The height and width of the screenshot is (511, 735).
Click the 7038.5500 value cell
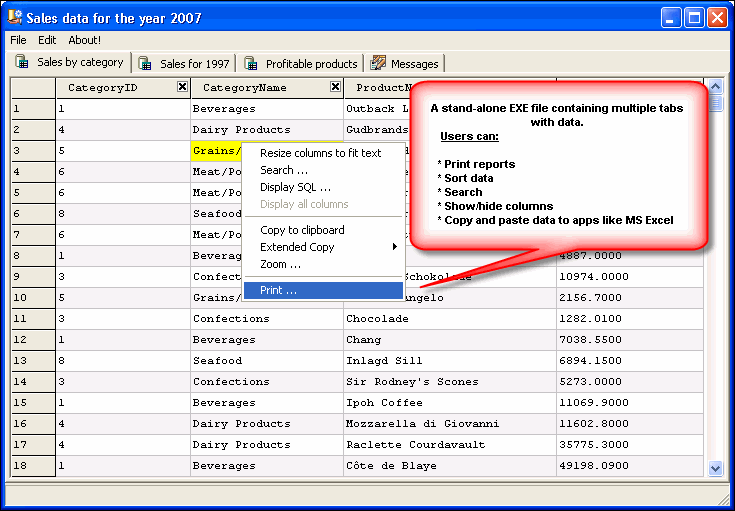pos(630,339)
